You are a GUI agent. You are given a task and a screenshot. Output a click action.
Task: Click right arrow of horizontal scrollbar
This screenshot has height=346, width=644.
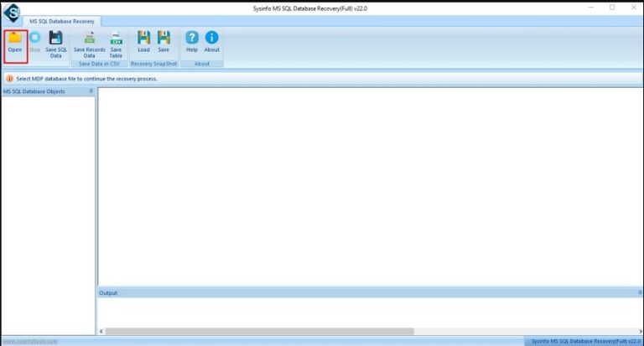point(641,331)
